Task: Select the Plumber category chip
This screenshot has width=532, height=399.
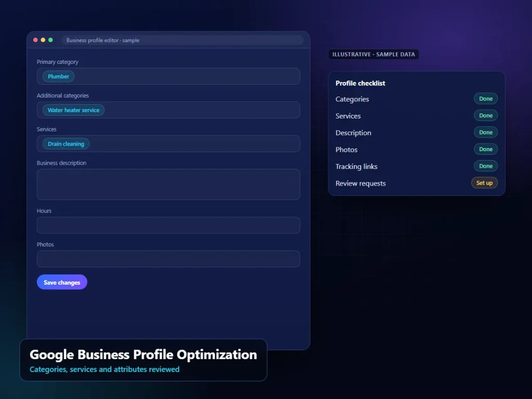Action: pyautogui.click(x=58, y=76)
